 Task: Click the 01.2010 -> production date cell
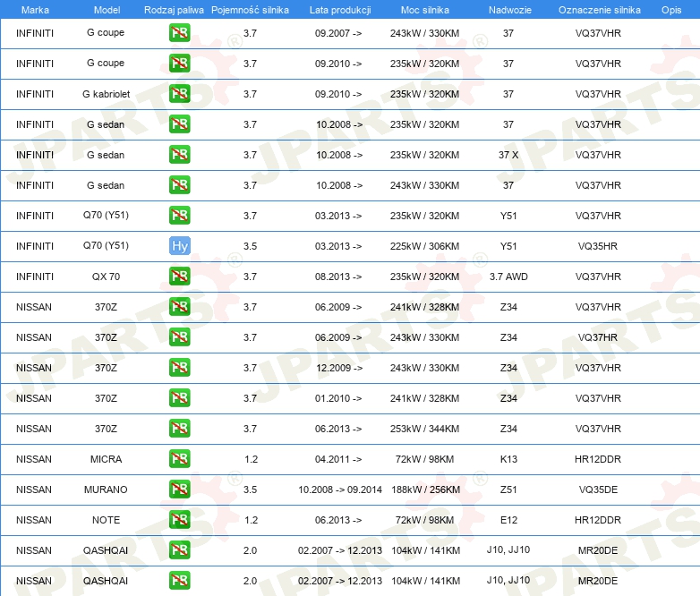pos(338,397)
